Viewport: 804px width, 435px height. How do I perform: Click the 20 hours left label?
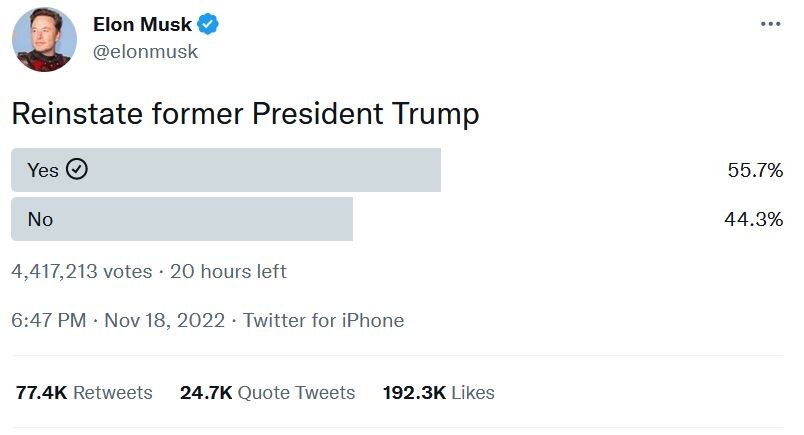228,271
